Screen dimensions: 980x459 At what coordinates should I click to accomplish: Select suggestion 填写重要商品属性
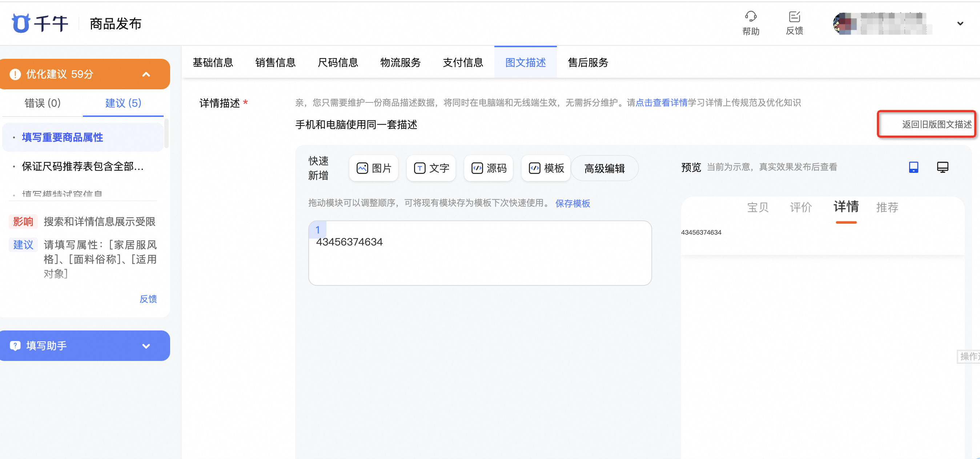pyautogui.click(x=83, y=137)
